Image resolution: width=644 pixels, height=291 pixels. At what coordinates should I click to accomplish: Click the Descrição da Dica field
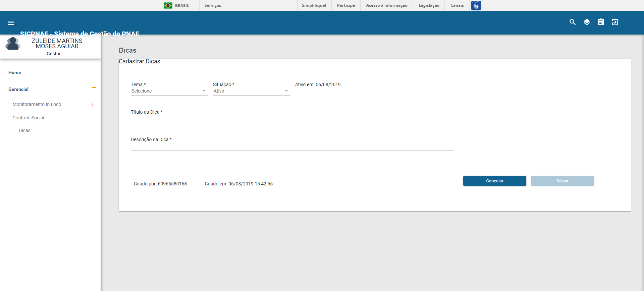tap(292, 146)
